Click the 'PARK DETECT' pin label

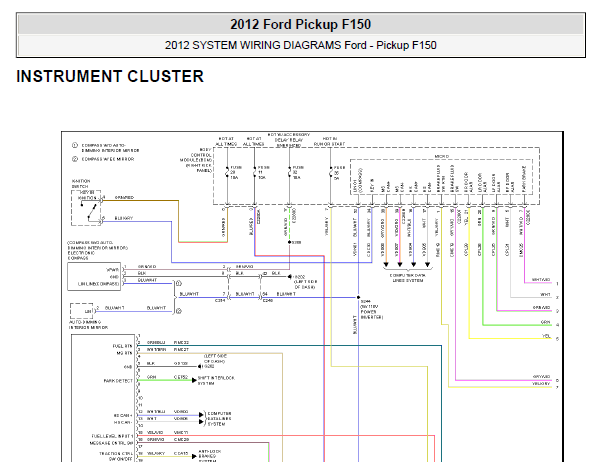[118, 381]
